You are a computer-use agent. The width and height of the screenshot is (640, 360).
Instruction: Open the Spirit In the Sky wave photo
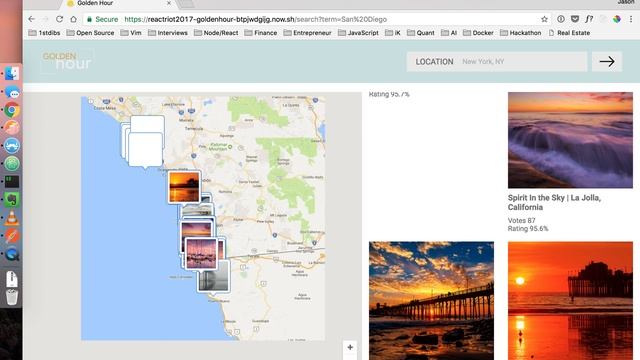570,140
